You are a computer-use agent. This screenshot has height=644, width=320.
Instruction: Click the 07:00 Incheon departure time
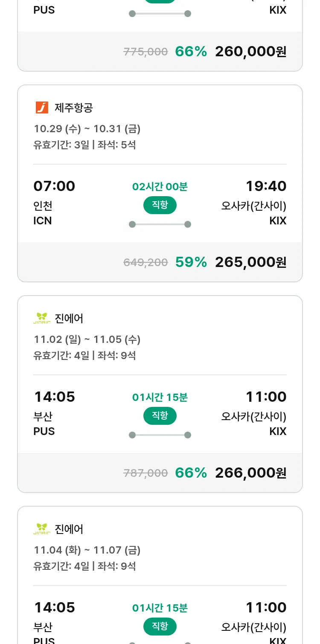(54, 186)
